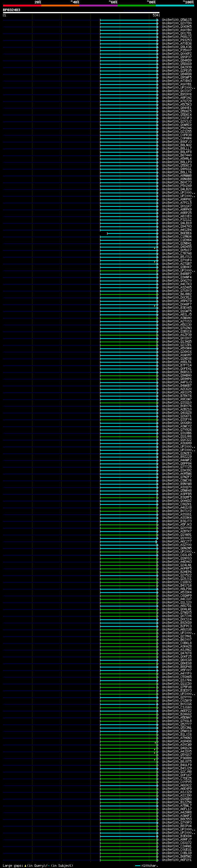This screenshot has width=197, height=868.
Task: Select label UniRef100_Q42939
Action: [x=177, y=67]
